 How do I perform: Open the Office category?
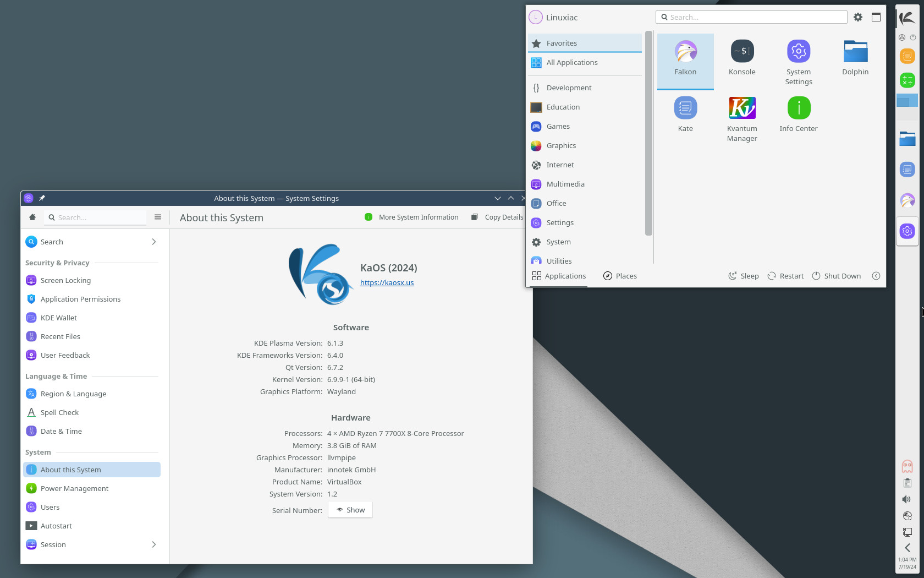pyautogui.click(x=585, y=203)
